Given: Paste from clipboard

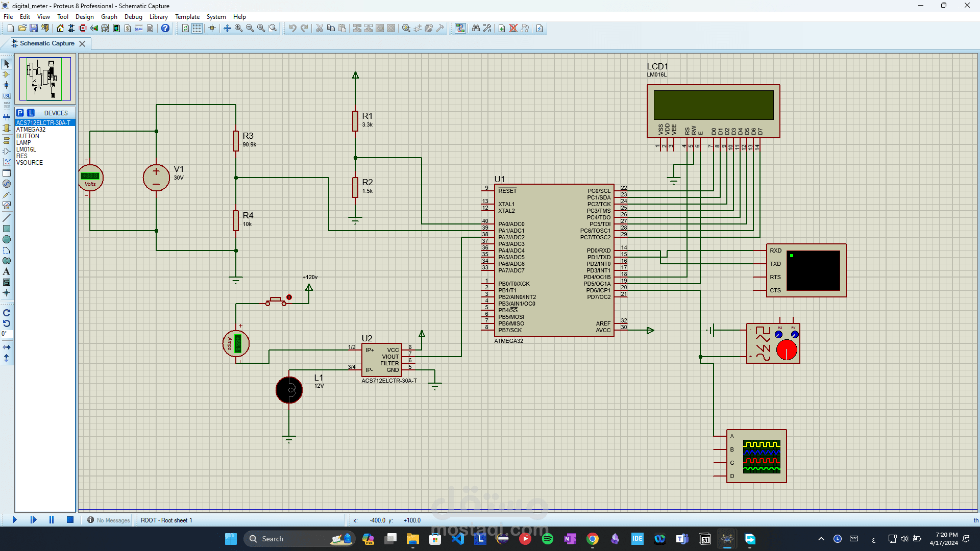Looking at the screenshot, I should (342, 28).
